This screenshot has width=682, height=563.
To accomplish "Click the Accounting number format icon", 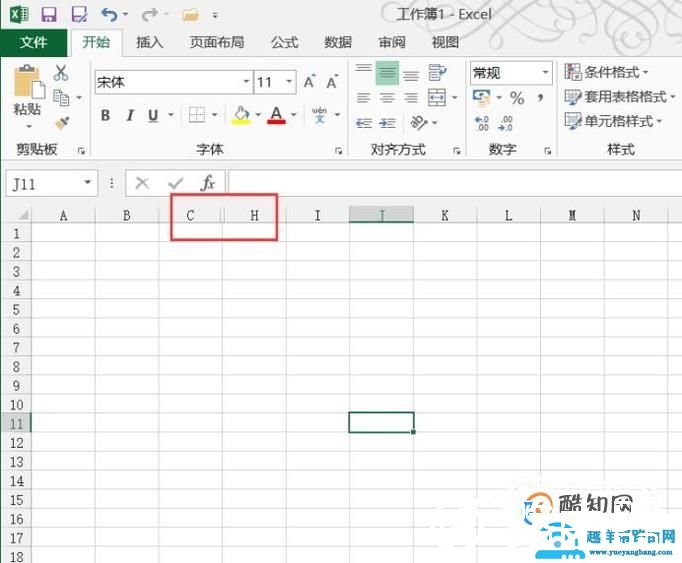I will (482, 98).
